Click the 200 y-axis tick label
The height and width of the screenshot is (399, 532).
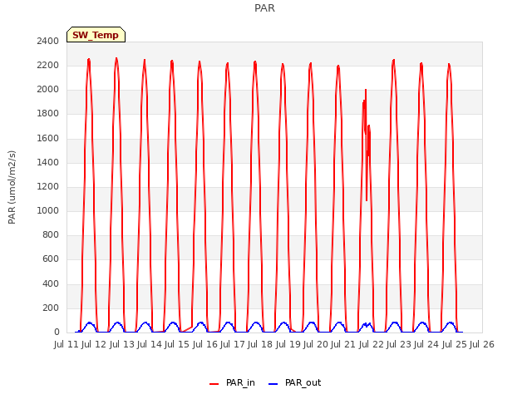tap(51, 308)
